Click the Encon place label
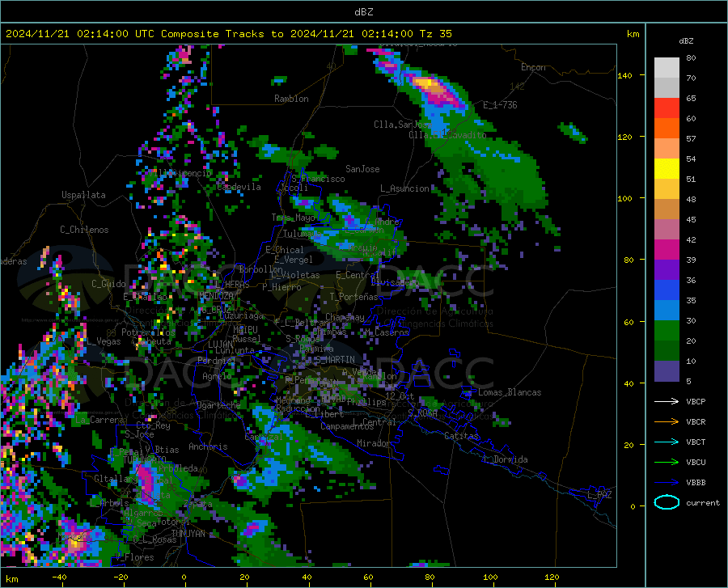Viewport: 728px width, 588px height. coord(533,67)
